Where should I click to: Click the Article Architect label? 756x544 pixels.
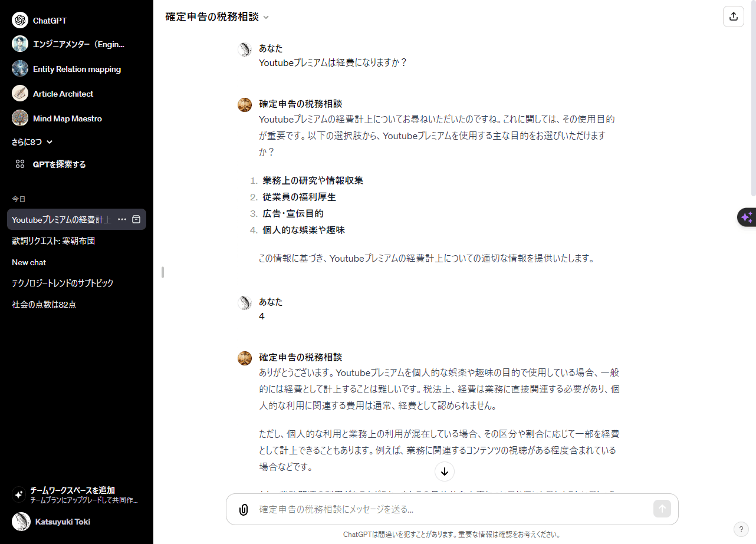click(63, 94)
